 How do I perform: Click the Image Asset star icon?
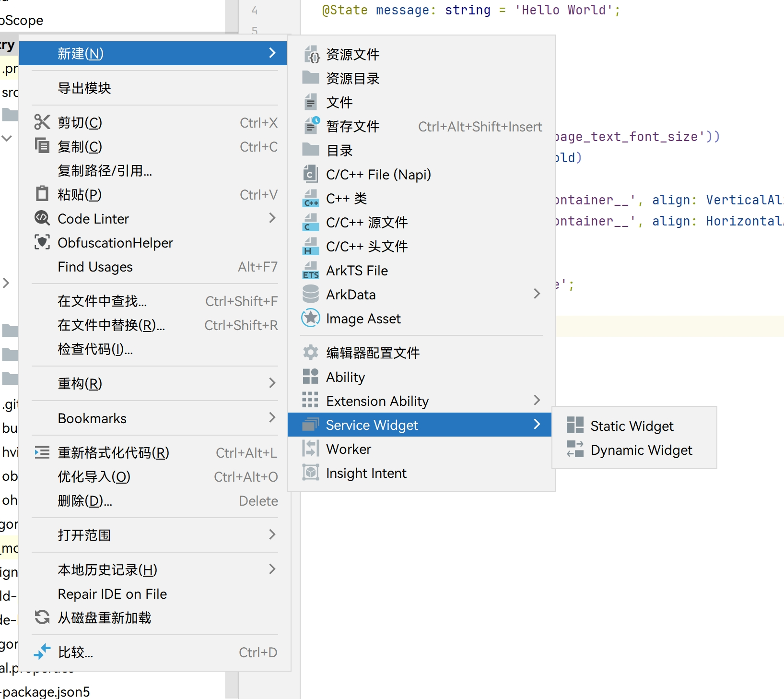point(311,318)
